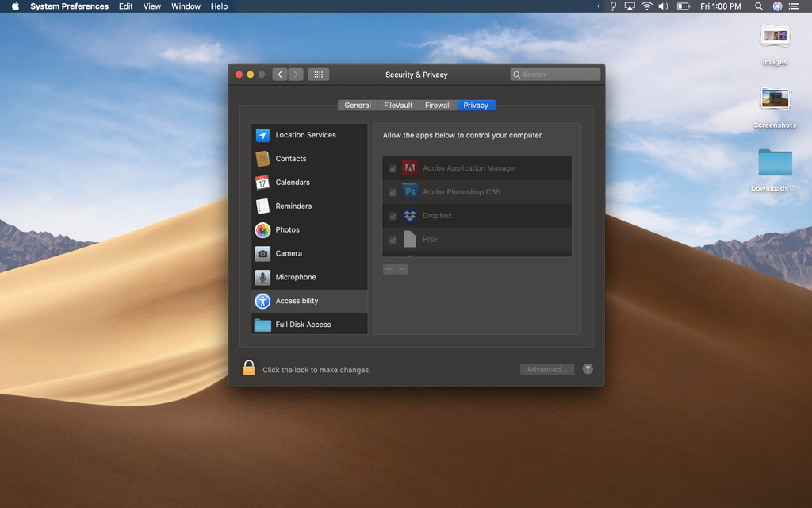Click the lock icon to make changes
Image resolution: width=812 pixels, height=508 pixels.
249,368
